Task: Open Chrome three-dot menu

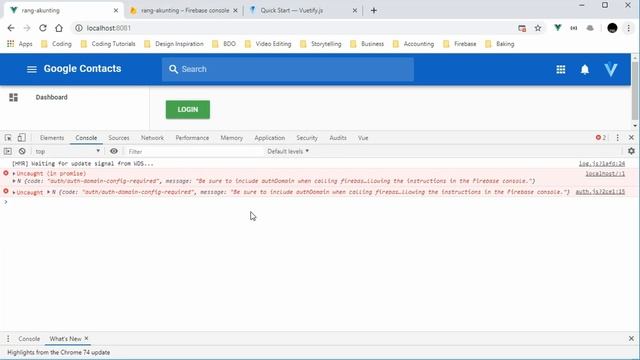Action: pos(629,28)
